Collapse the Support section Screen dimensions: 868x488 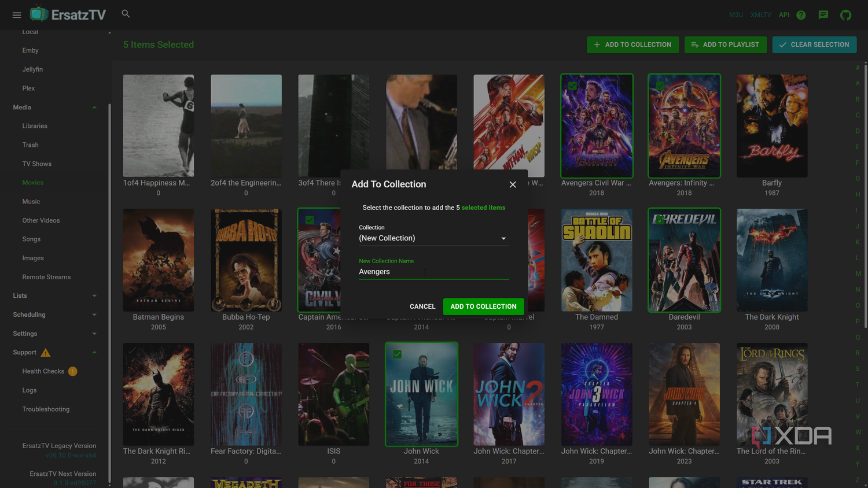tap(94, 353)
